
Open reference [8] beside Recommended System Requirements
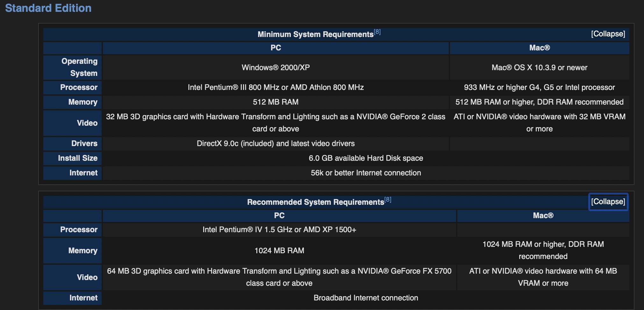[388, 200]
